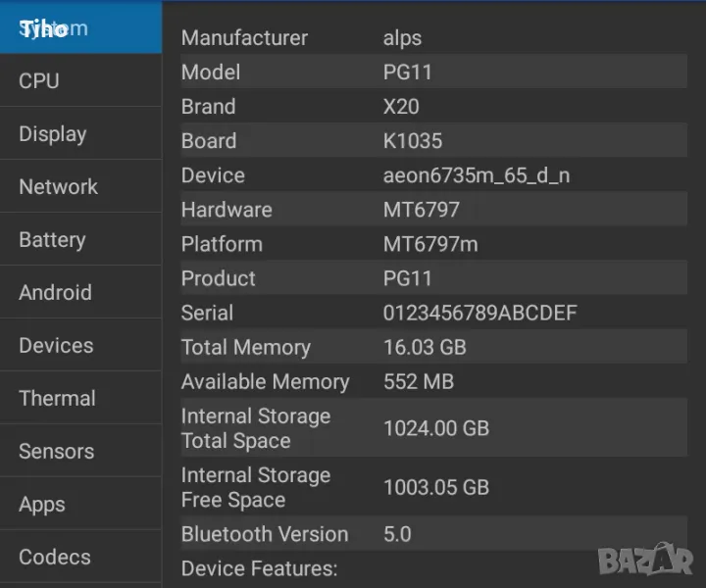Click the Total Memory 16.03 GB row
The width and height of the screenshot is (706, 588).
pos(433,348)
